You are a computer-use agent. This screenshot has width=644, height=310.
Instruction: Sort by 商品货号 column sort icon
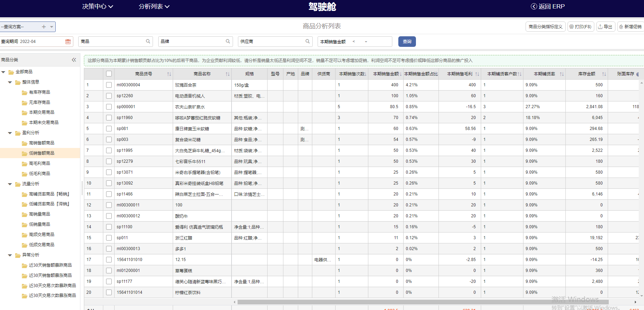coord(169,74)
